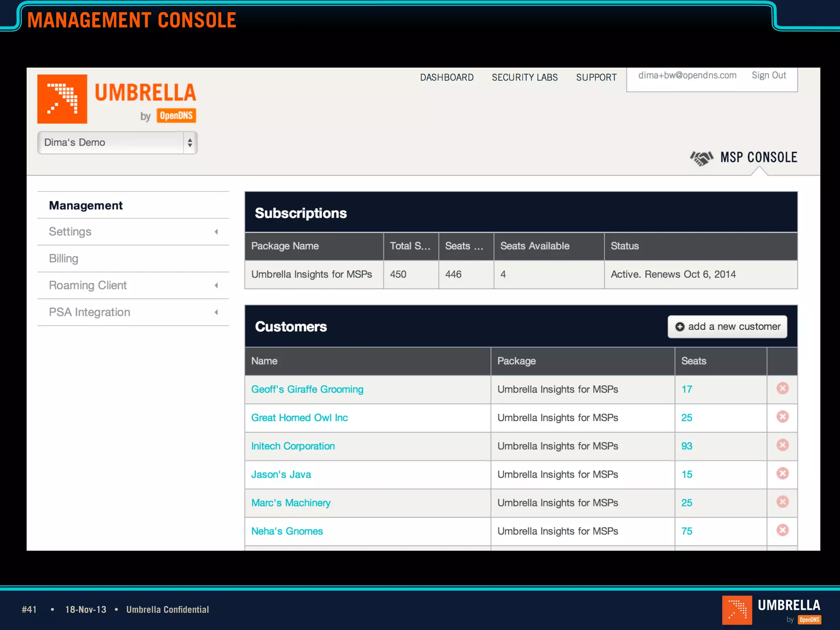Click the Customers Seats column header

pyautogui.click(x=721, y=361)
